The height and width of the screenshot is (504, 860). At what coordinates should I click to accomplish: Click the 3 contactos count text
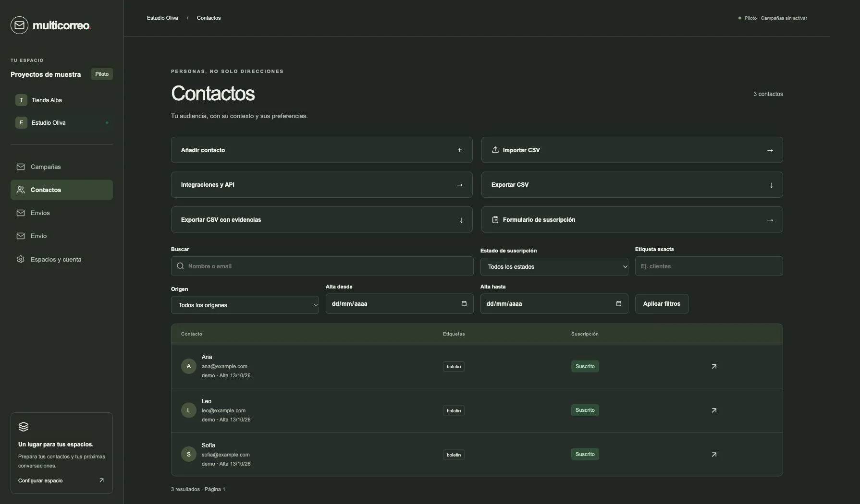[x=768, y=94]
